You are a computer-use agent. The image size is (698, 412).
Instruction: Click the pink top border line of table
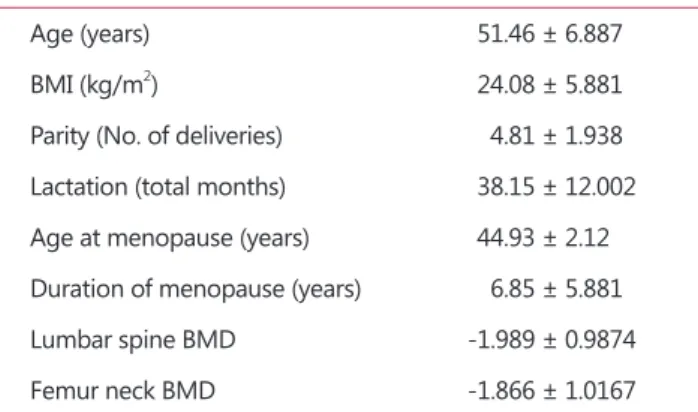pyautogui.click(x=349, y=7)
